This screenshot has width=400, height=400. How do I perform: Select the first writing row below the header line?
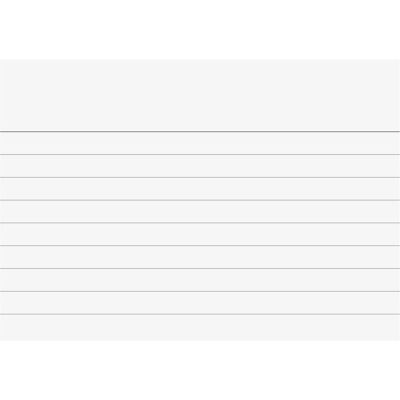click(200, 143)
